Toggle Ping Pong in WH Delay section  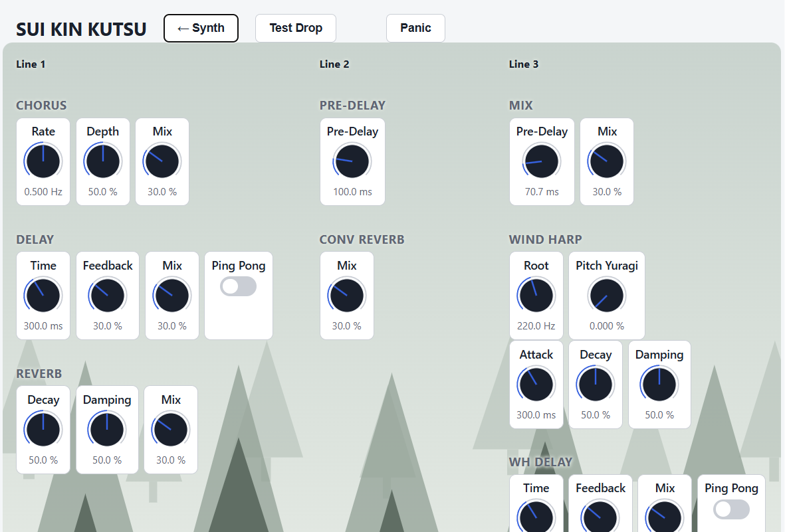tap(731, 509)
